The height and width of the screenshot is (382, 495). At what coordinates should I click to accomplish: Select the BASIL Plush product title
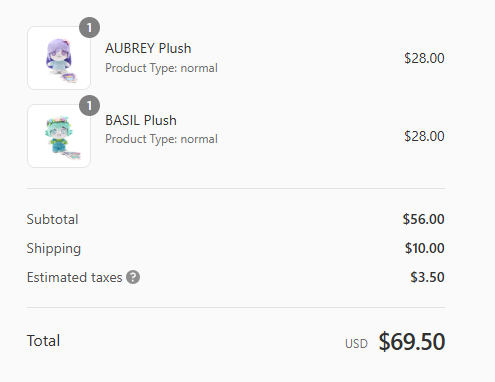141,120
